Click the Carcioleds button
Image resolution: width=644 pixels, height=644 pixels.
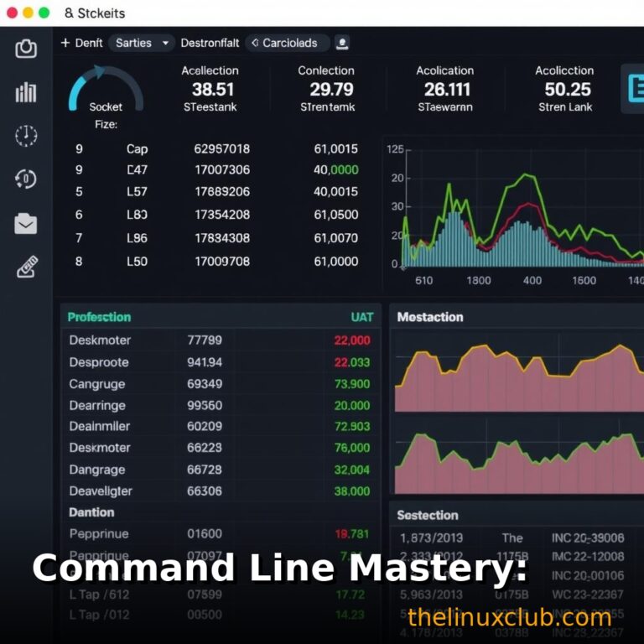288,43
